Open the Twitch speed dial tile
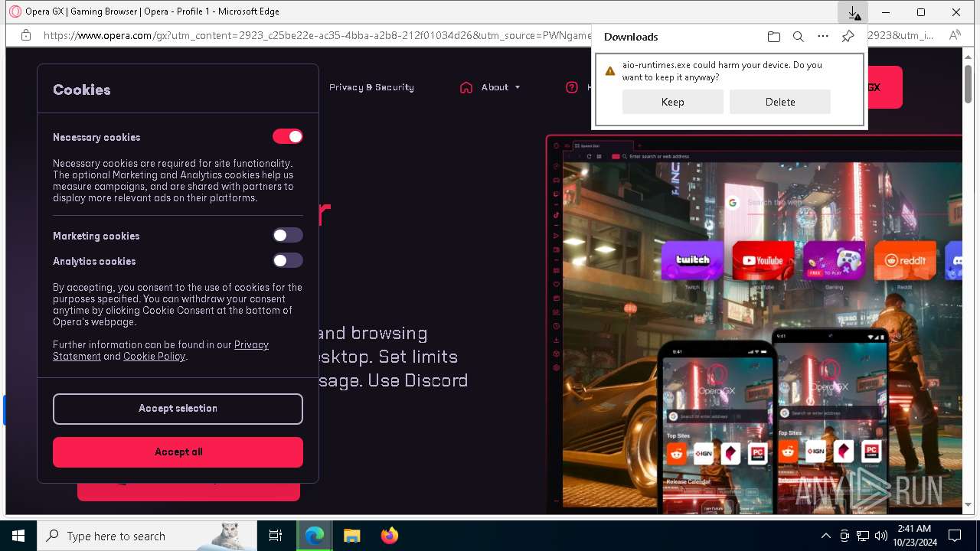Viewport: 980px width, 551px height. pyautogui.click(x=692, y=261)
